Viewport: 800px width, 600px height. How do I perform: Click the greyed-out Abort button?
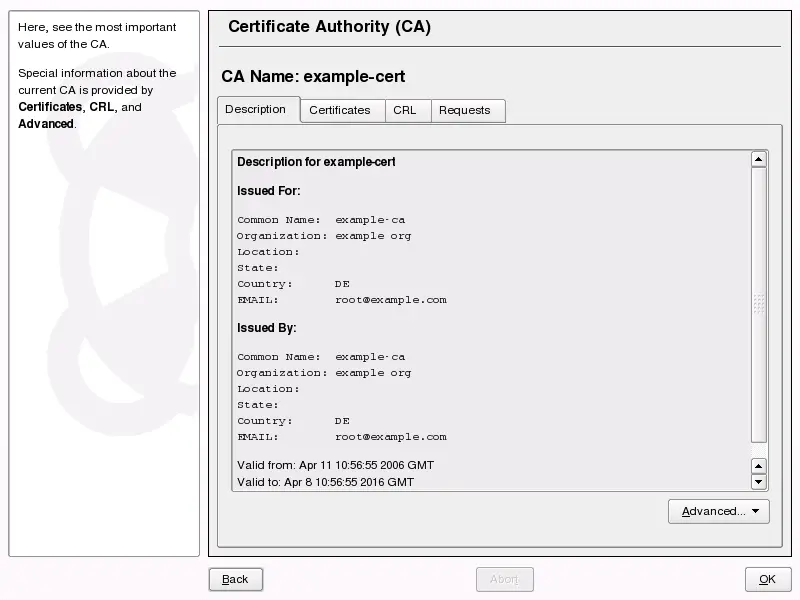504,579
